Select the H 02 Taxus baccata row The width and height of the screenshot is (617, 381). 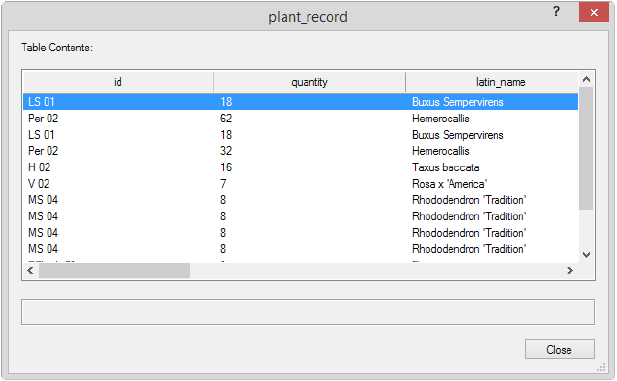[300, 167]
